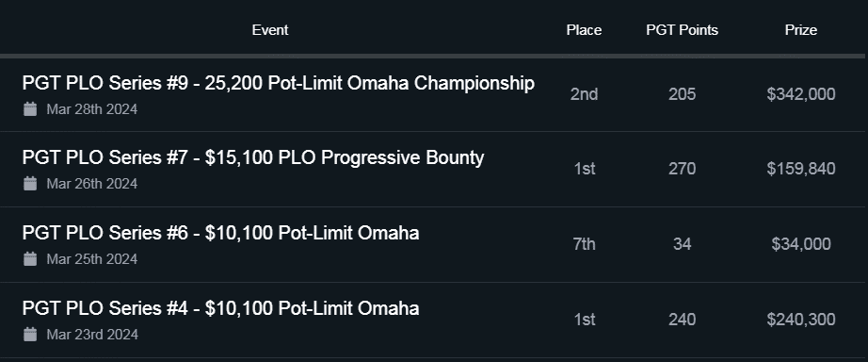Click the 2nd place cell
The height and width of the screenshot is (362, 868).
[584, 94]
